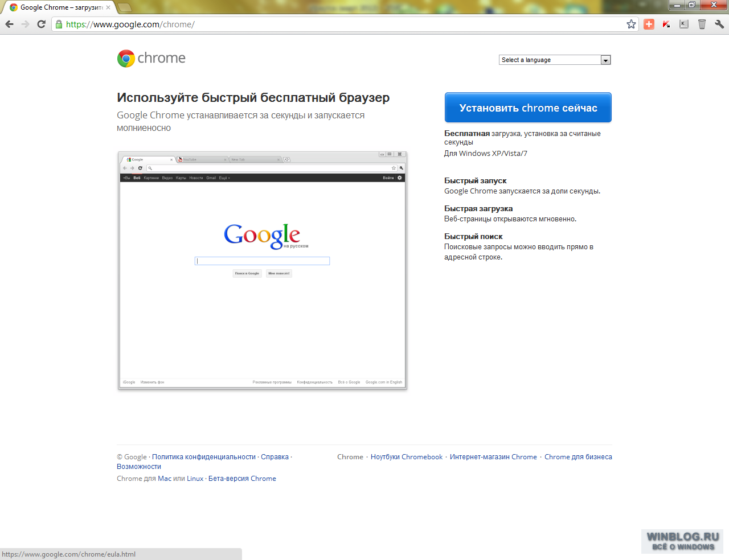Click the browser preview screenshot image
729x560 pixels.
click(x=262, y=270)
